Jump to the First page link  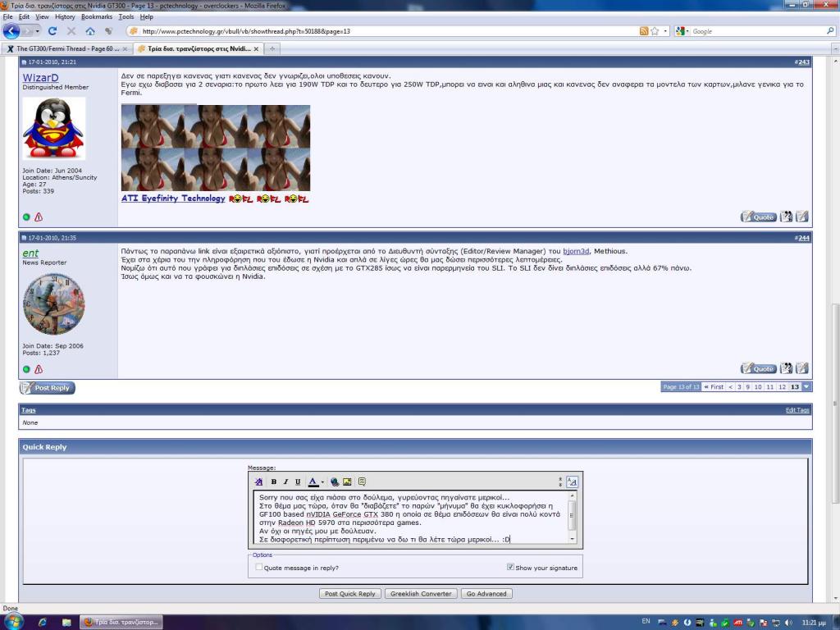pyautogui.click(x=714, y=387)
